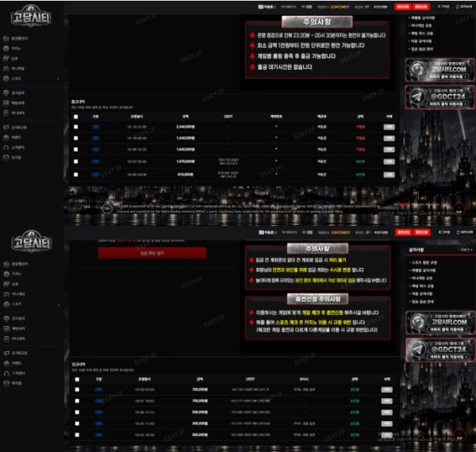Click the wide red button on deposit page

pos(152,253)
